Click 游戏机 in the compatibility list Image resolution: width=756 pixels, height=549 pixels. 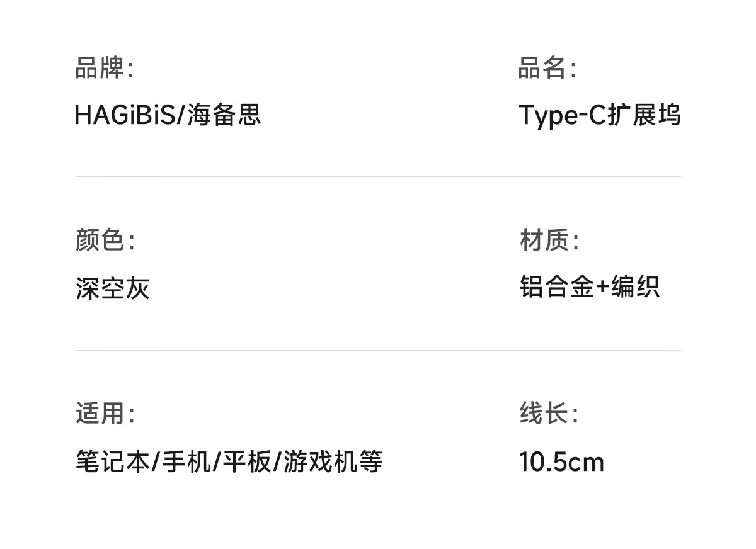click(x=320, y=462)
